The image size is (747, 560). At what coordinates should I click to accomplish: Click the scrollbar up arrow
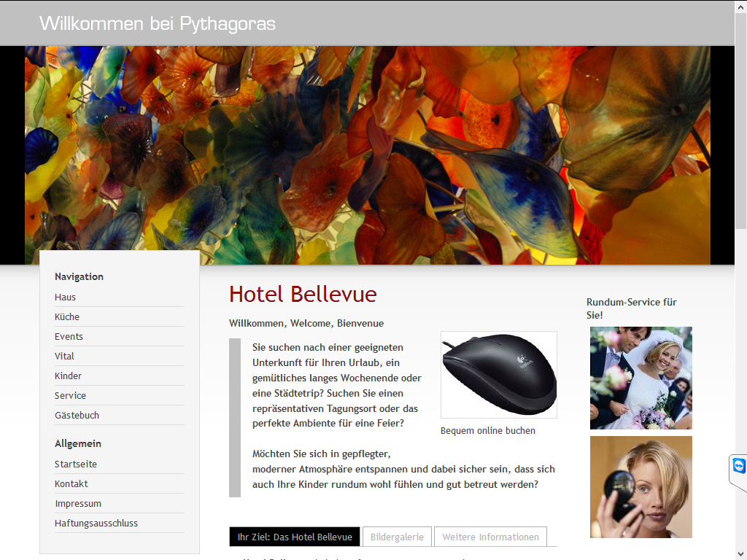click(x=741, y=7)
